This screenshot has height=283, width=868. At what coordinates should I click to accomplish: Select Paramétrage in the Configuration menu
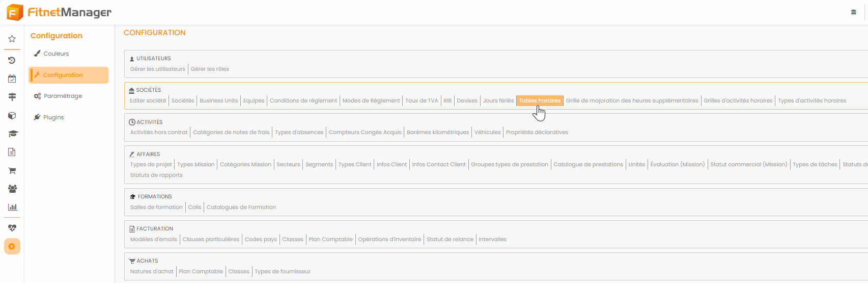tap(63, 96)
